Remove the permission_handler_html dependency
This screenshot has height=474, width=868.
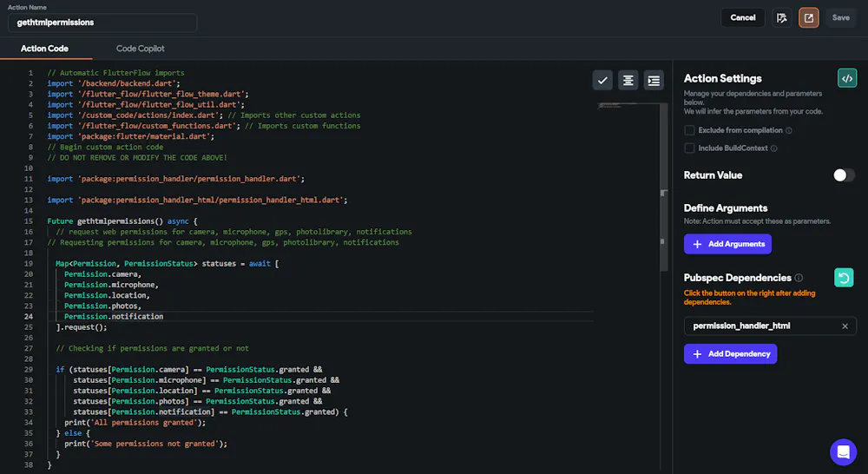click(845, 326)
